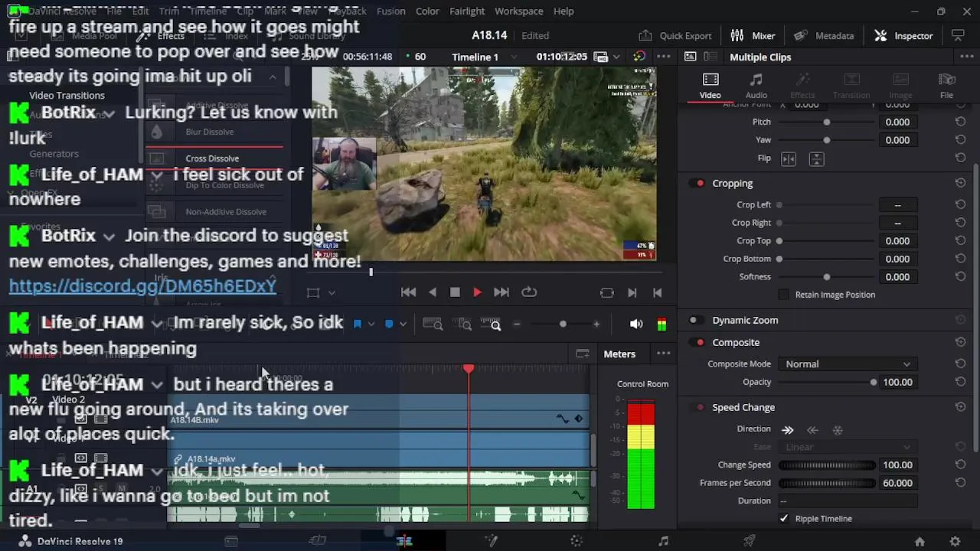Uncheck Ripple Timeline checkbox

click(x=784, y=519)
